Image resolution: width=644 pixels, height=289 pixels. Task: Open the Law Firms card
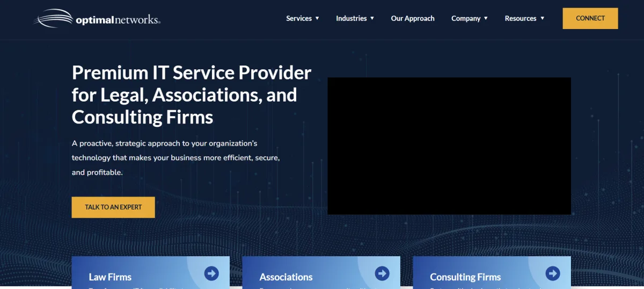click(151, 272)
